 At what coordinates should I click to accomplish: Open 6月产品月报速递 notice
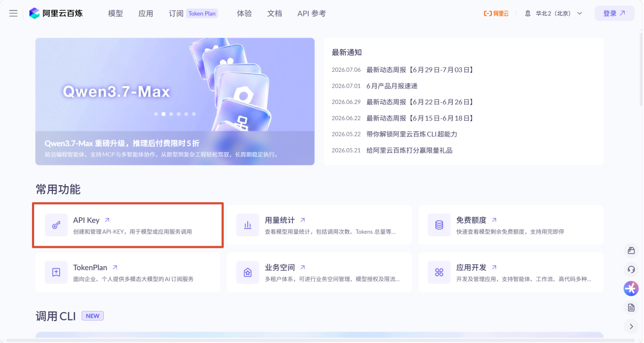[x=392, y=86]
